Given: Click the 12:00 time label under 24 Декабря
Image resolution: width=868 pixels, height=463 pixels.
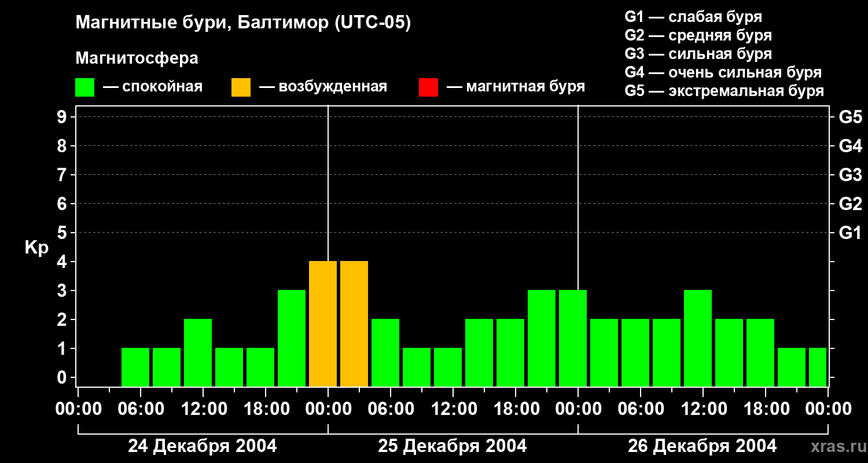Looking at the screenshot, I should [203, 409].
